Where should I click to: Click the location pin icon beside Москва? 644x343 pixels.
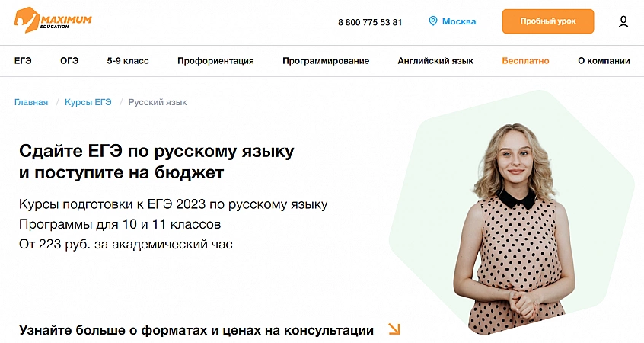(x=433, y=21)
